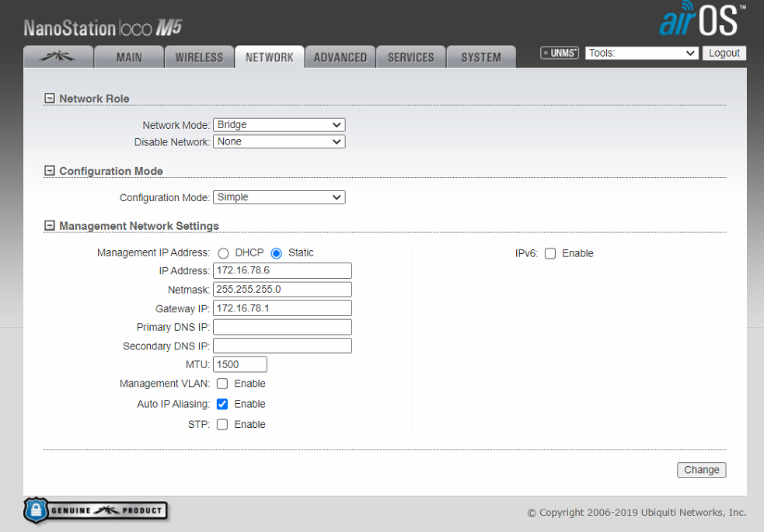Viewport: 764px width, 532px height.
Task: Select Static for Management IP Address
Action: click(276, 253)
